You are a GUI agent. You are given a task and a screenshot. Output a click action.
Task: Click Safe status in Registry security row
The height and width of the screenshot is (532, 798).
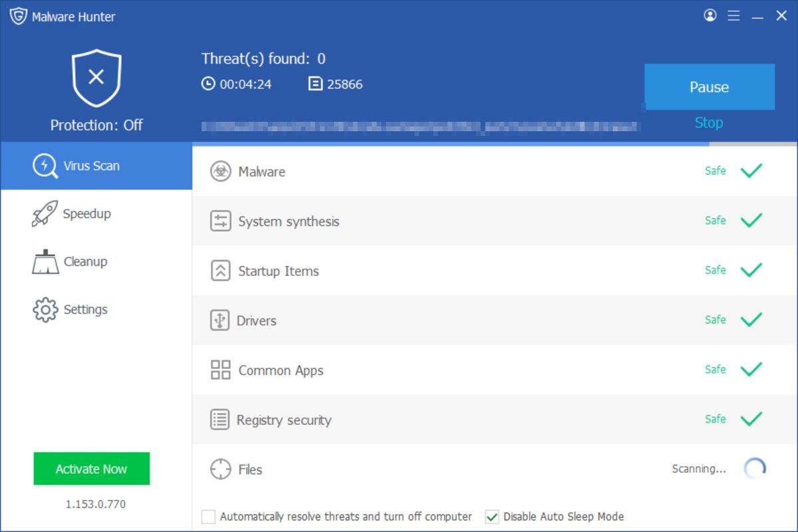click(715, 419)
